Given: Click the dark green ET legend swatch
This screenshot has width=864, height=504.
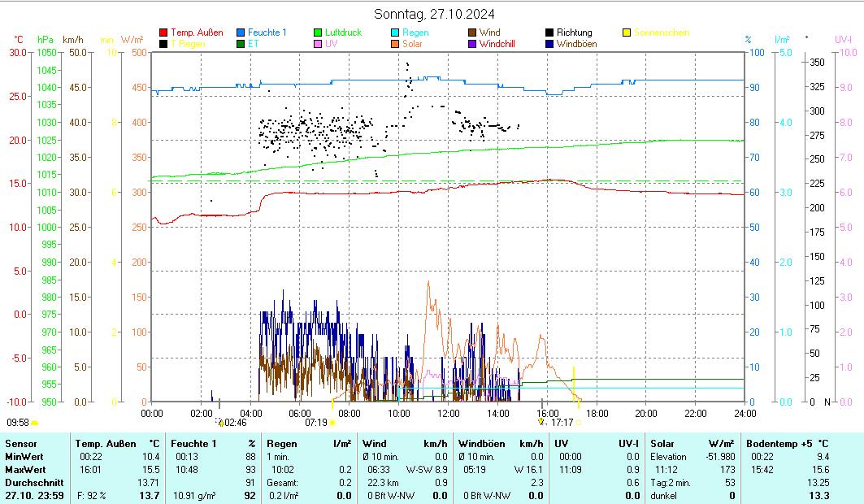Looking at the screenshot, I should pos(241,44).
